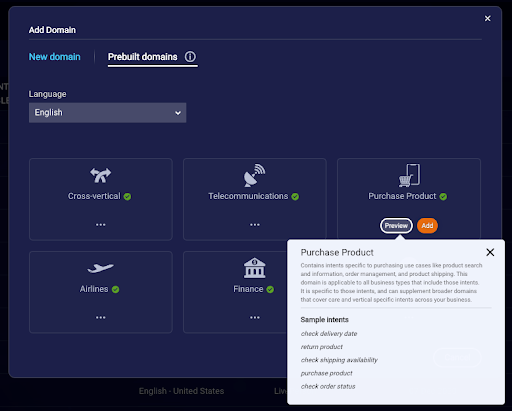Click green checkmark beside Purchase Product
The width and height of the screenshot is (512, 411).
[x=443, y=197]
